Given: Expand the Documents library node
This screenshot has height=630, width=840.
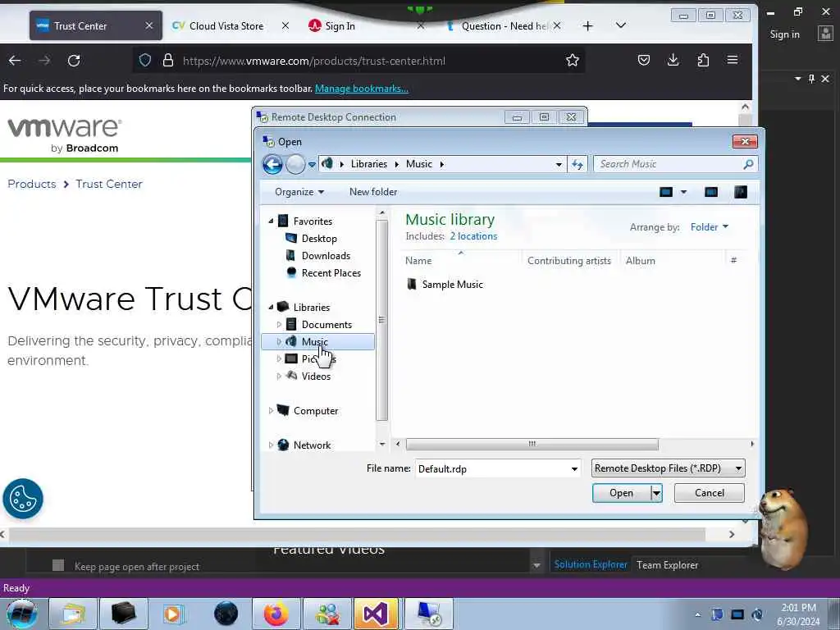Looking at the screenshot, I should 279,325.
